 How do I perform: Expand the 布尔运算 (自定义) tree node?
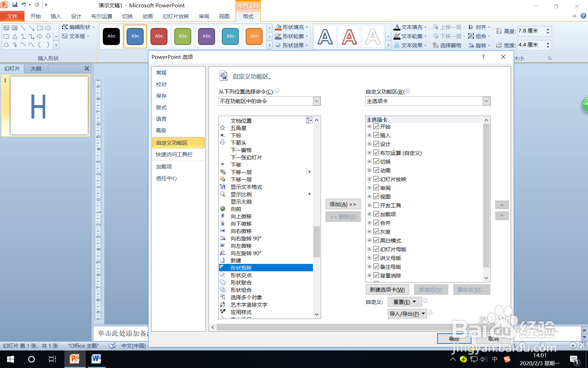(x=370, y=153)
